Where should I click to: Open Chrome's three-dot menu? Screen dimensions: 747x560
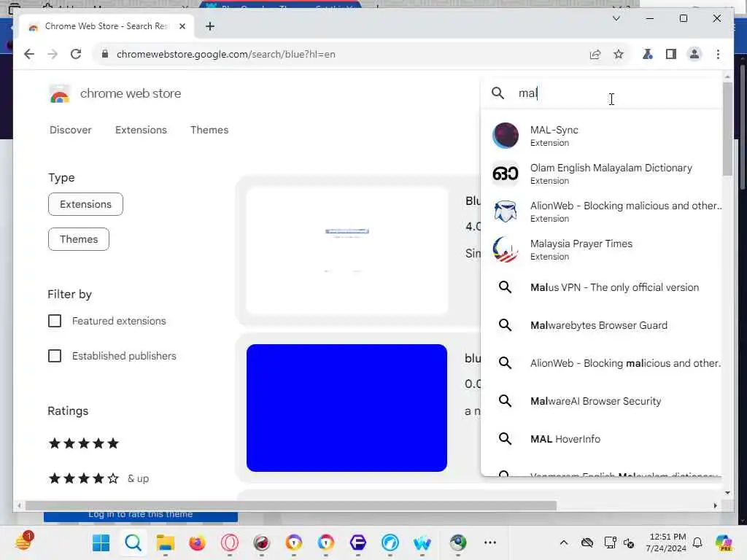(718, 54)
